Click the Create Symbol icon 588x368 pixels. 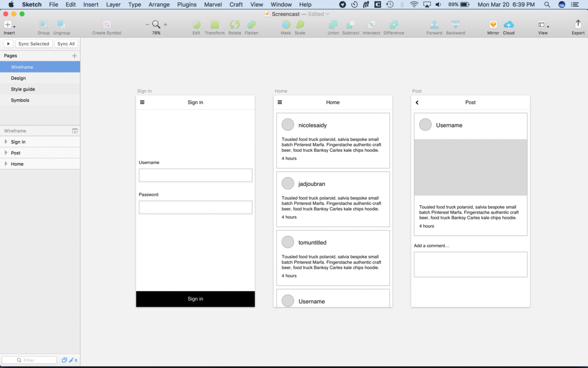106,25
